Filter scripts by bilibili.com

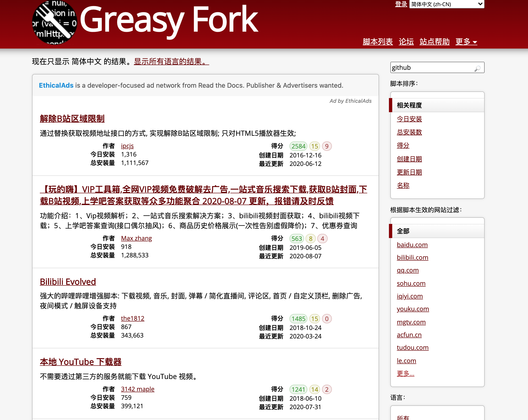click(412, 257)
